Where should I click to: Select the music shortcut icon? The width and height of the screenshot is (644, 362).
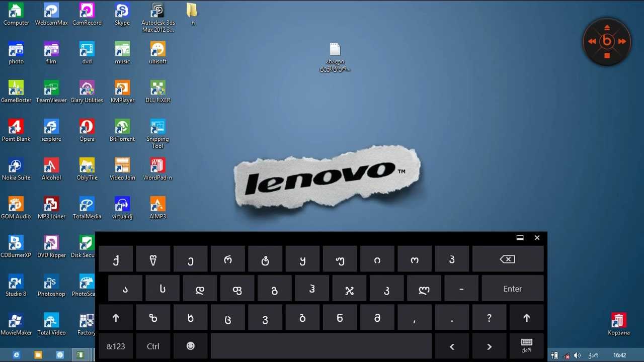coord(122,53)
